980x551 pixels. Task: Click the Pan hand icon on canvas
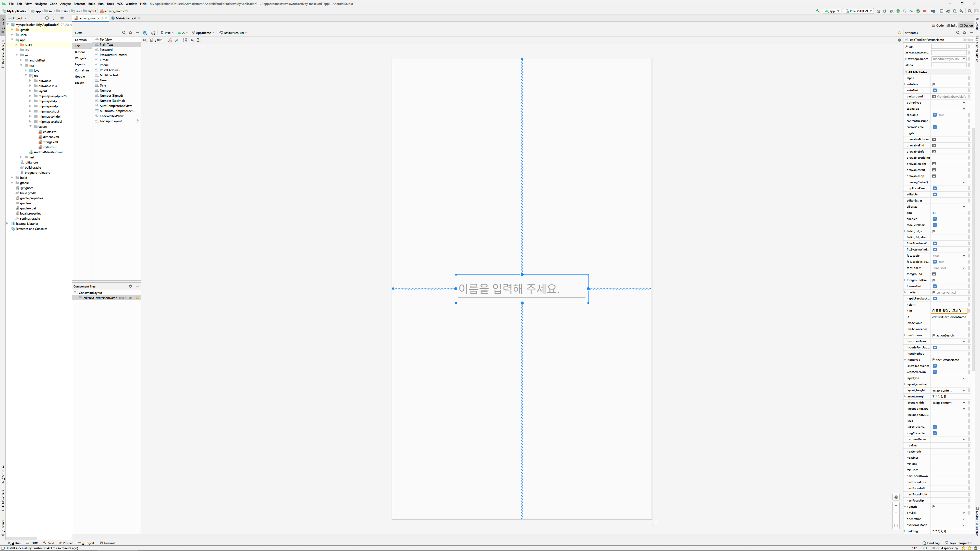tap(896, 497)
